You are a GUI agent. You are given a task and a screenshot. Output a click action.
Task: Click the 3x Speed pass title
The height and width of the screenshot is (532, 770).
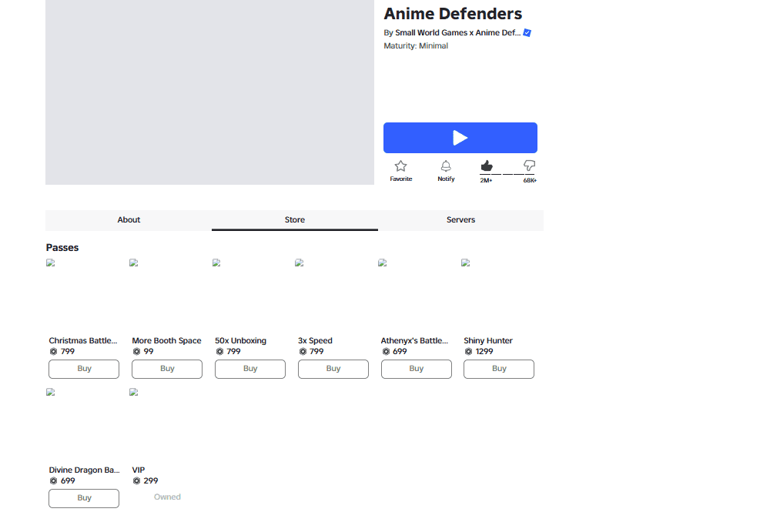[x=315, y=340]
